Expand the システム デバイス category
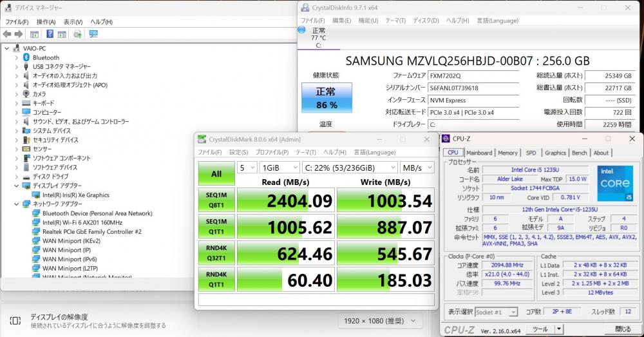The image size is (644, 337). tap(17, 131)
